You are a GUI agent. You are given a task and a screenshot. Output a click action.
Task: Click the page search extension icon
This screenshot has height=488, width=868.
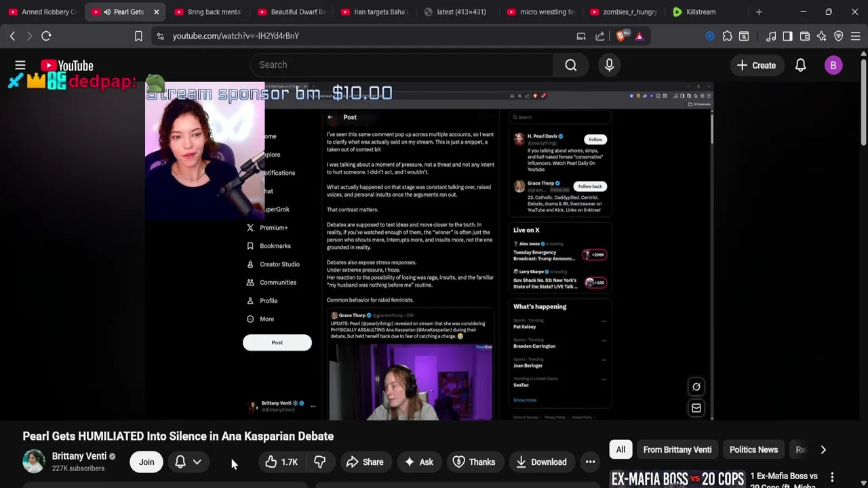point(744,36)
